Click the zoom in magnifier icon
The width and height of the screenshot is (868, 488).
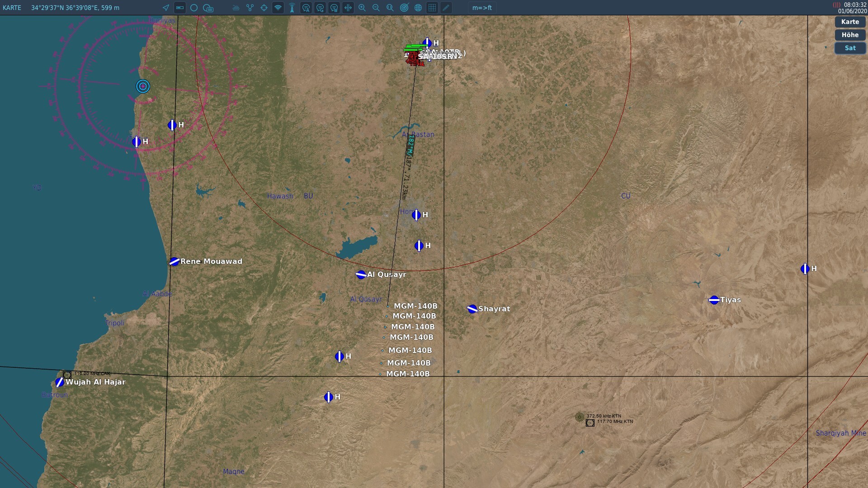tap(362, 8)
